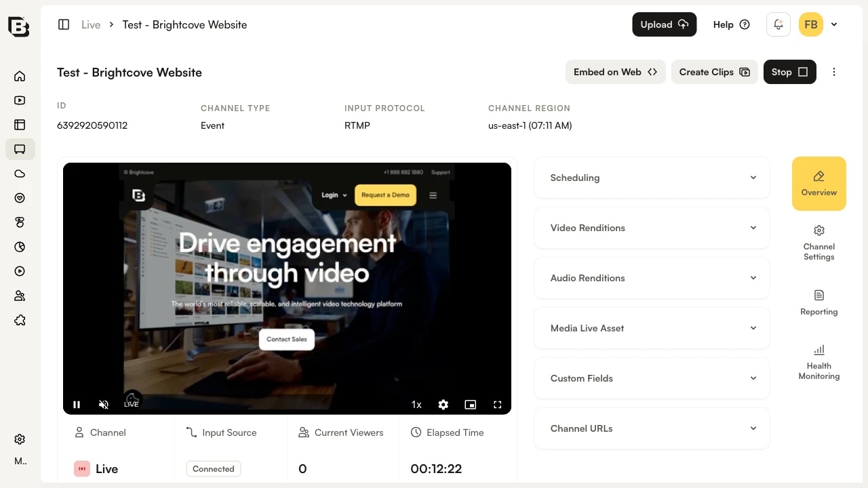Open the Admin settings gear in sidebar
This screenshot has height=488, width=868.
20,439
